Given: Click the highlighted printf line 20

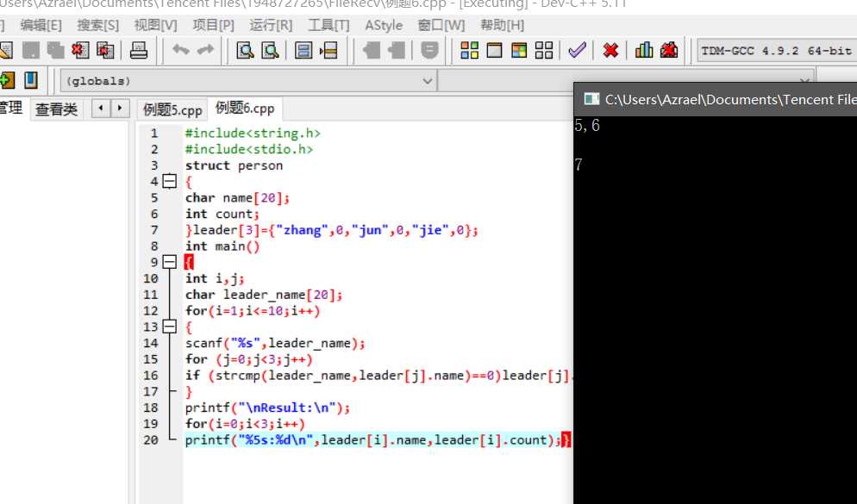Looking at the screenshot, I should (x=377, y=439).
